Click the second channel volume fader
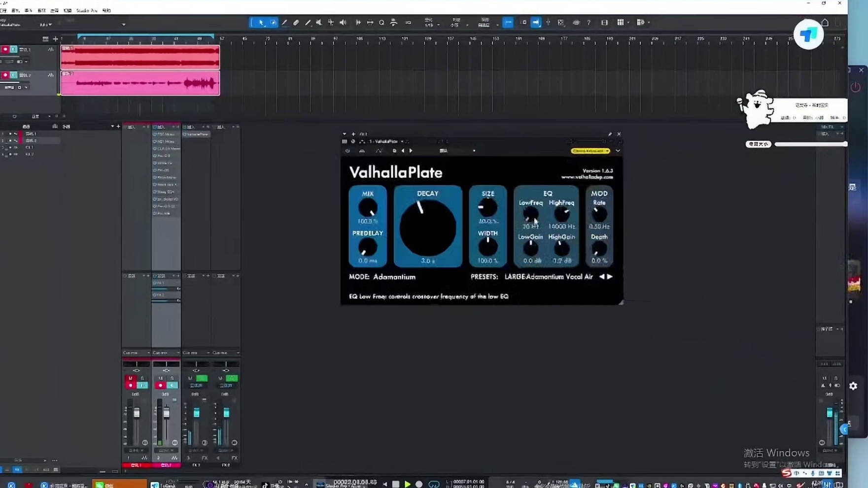The height and width of the screenshot is (488, 868). coord(166,414)
